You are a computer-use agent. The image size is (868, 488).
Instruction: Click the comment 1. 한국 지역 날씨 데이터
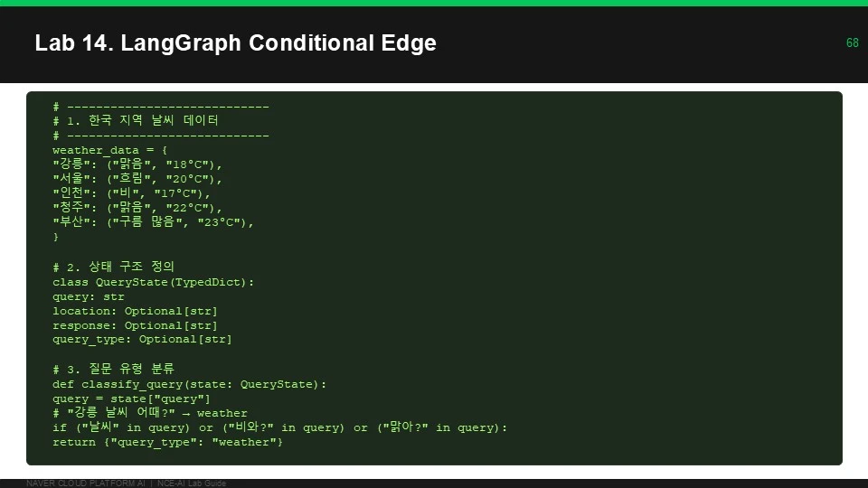pyautogui.click(x=136, y=120)
